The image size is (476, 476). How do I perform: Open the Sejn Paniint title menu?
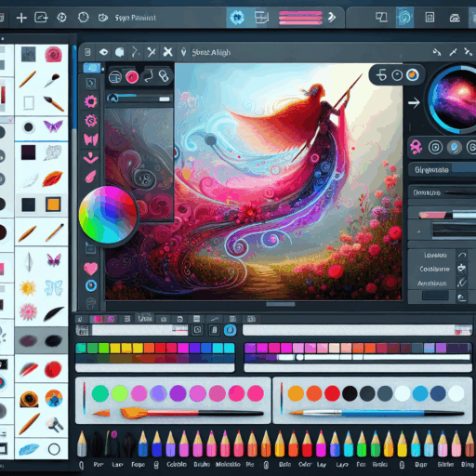[x=136, y=18]
